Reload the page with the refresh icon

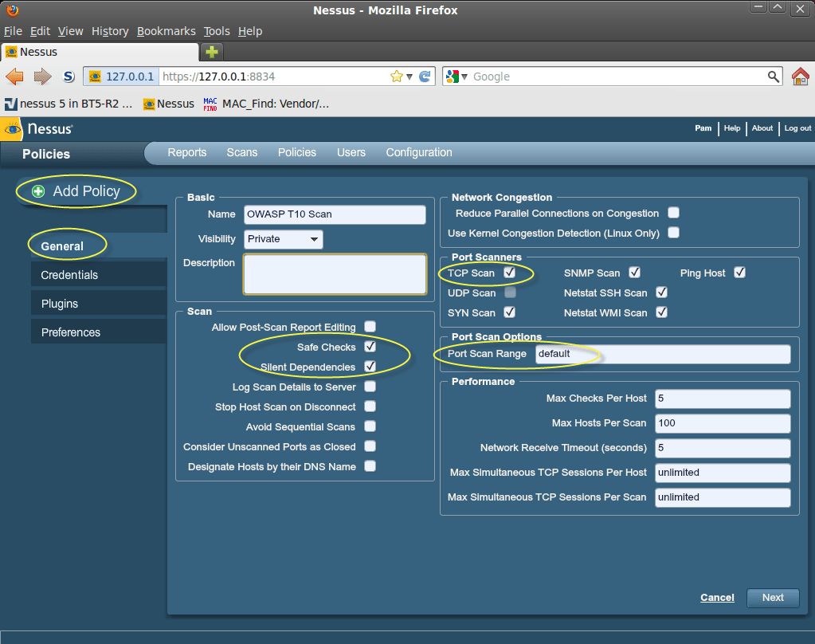tap(425, 77)
